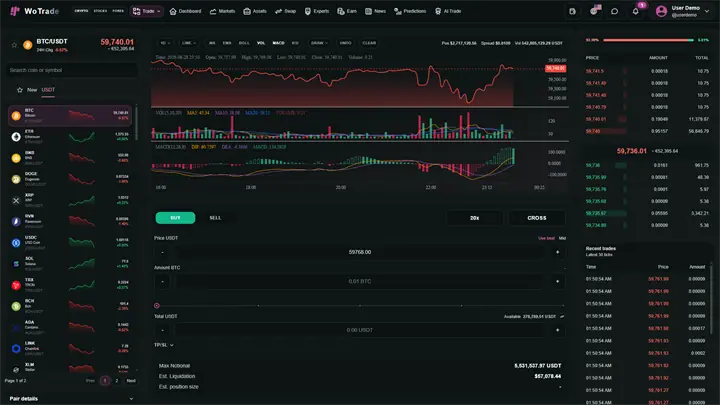Toggle the EMA indicator

coord(227,43)
